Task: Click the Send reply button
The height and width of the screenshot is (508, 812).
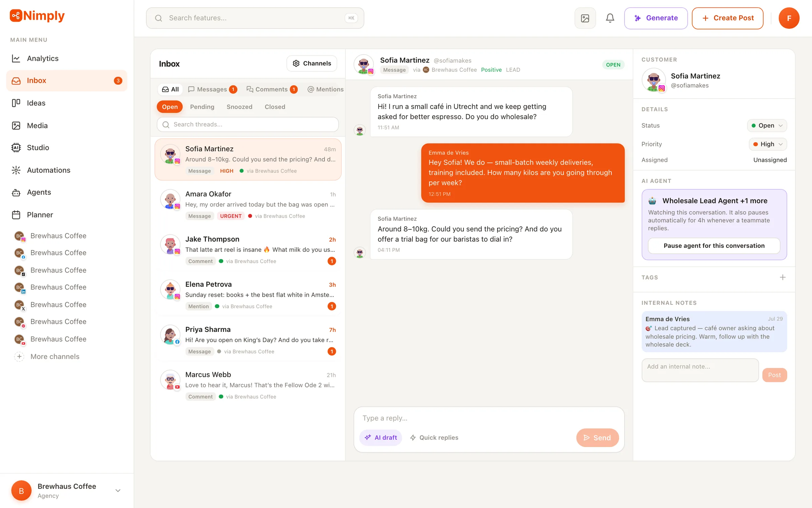Action: point(597,438)
